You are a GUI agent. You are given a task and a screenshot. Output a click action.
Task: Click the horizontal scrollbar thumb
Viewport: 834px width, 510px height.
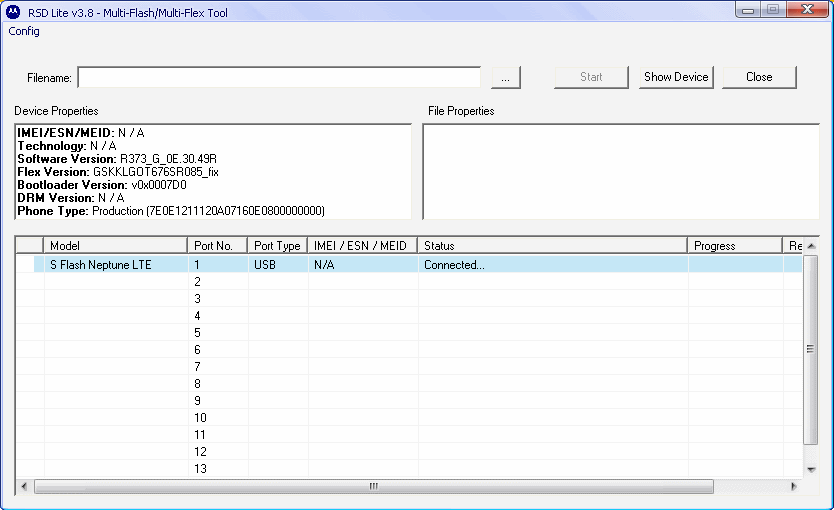point(374,486)
